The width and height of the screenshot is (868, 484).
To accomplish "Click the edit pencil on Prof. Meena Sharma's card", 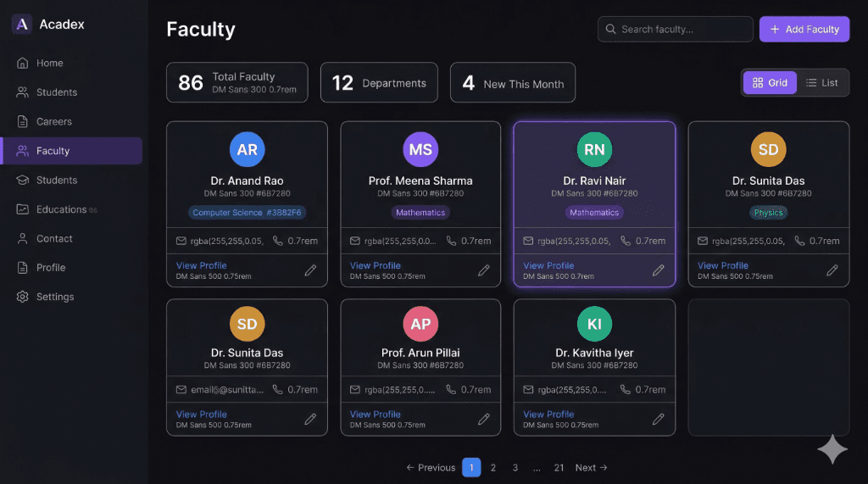I will pyautogui.click(x=484, y=270).
